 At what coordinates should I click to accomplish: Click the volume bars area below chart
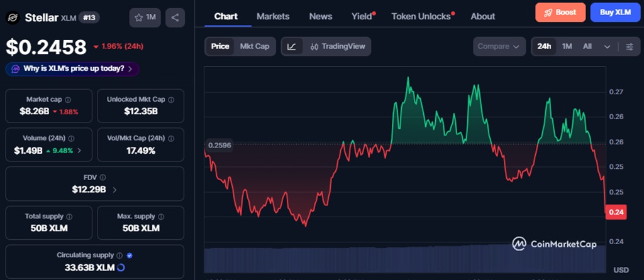click(405, 259)
